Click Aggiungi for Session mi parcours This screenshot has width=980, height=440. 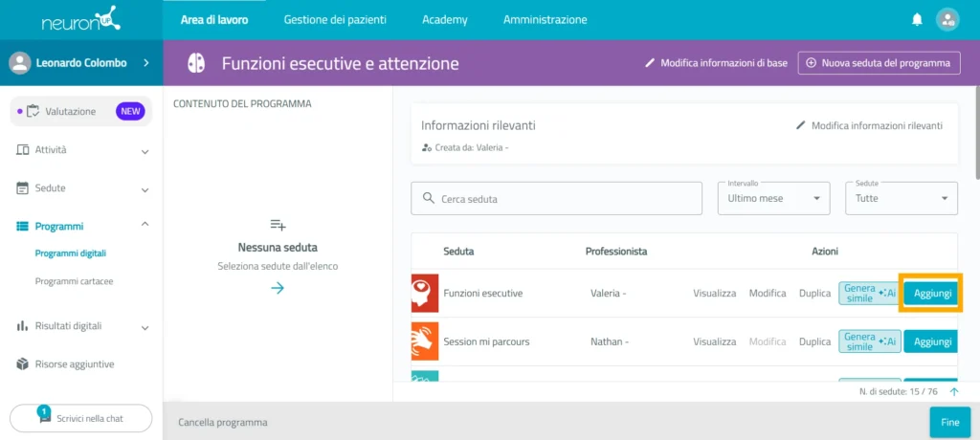[x=931, y=341]
